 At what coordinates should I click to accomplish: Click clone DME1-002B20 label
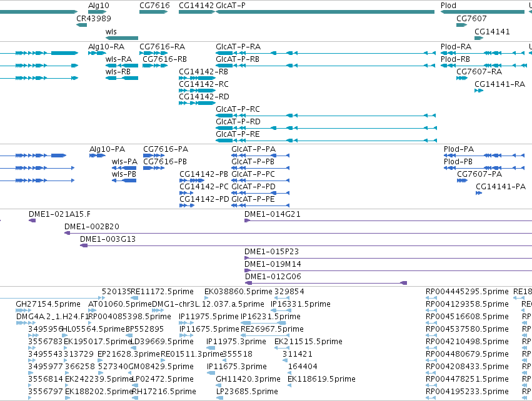tap(92, 227)
